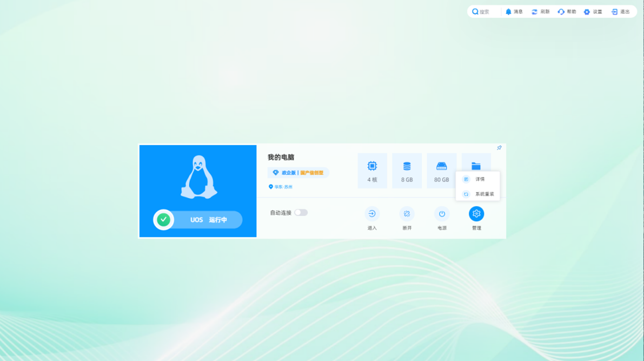Click the 电源 power icon
Viewport: 644px width, 361px height.
[x=442, y=214]
